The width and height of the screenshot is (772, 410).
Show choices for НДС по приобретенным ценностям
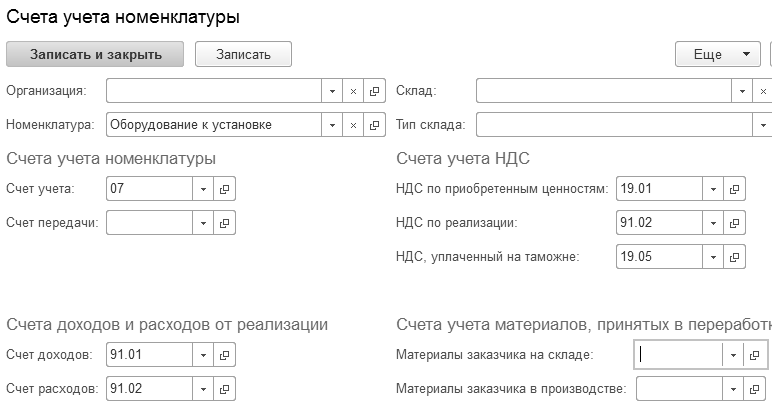click(x=712, y=188)
